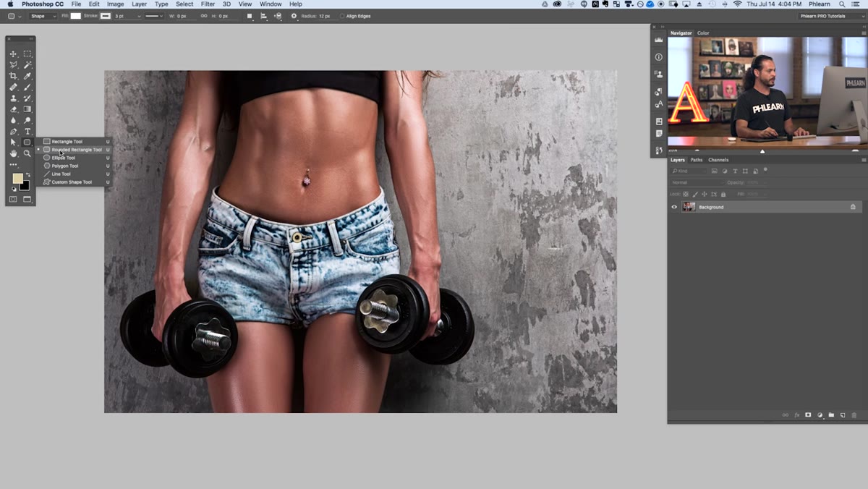Toggle the shape layer filter

(745, 171)
